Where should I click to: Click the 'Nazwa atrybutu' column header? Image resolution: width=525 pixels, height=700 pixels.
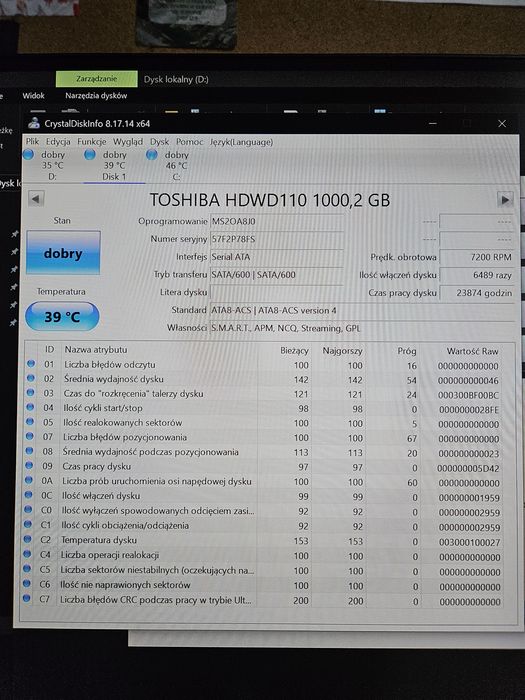pos(96,350)
